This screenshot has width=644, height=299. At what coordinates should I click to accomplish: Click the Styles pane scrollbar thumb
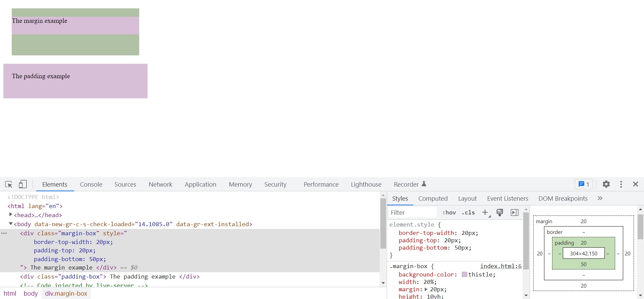point(526,241)
